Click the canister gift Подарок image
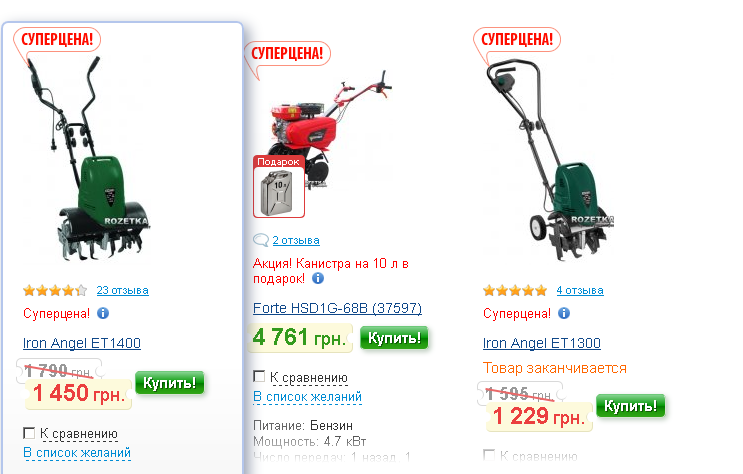Image resolution: width=743 pixels, height=474 pixels. pos(279,187)
